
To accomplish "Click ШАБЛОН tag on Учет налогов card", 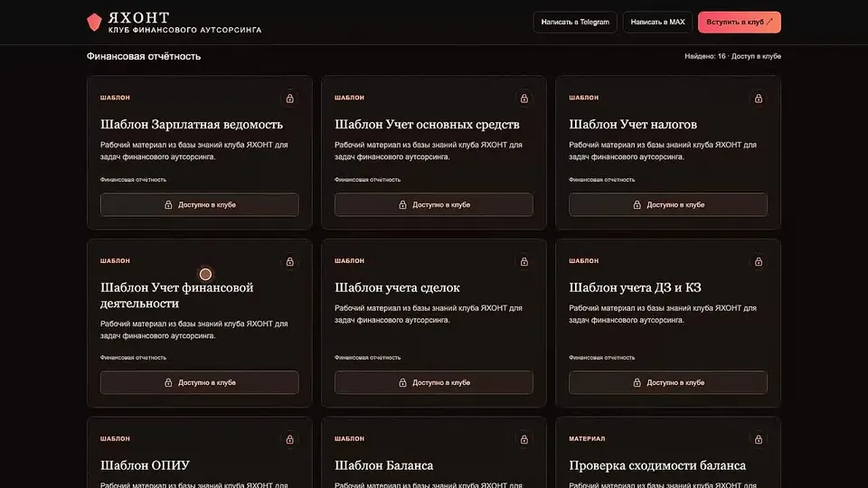I will click(583, 98).
